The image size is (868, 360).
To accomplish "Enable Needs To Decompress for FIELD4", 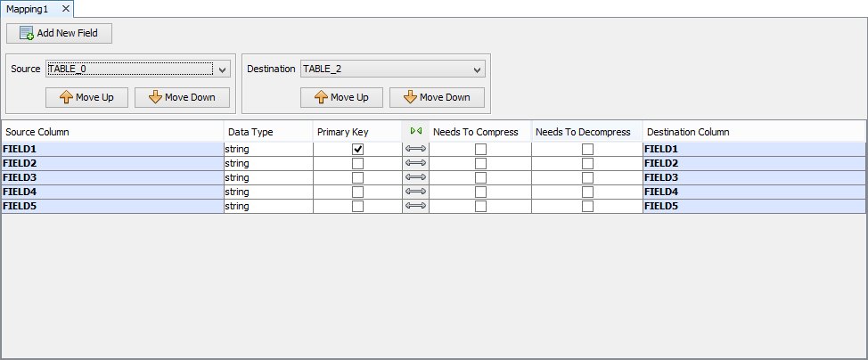I will pos(587,192).
